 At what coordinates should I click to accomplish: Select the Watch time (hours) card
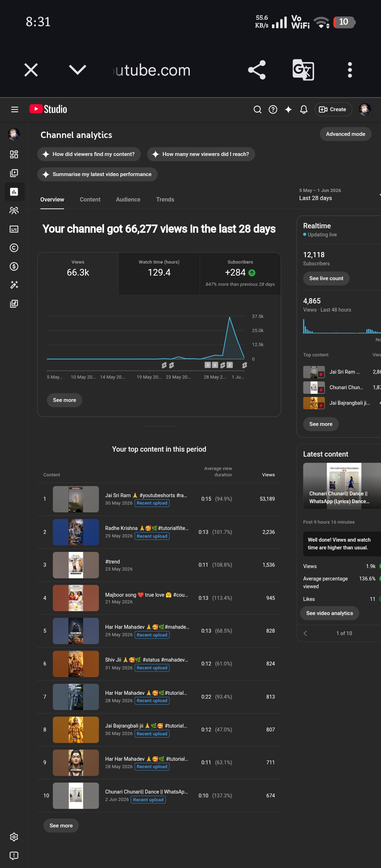point(159,273)
